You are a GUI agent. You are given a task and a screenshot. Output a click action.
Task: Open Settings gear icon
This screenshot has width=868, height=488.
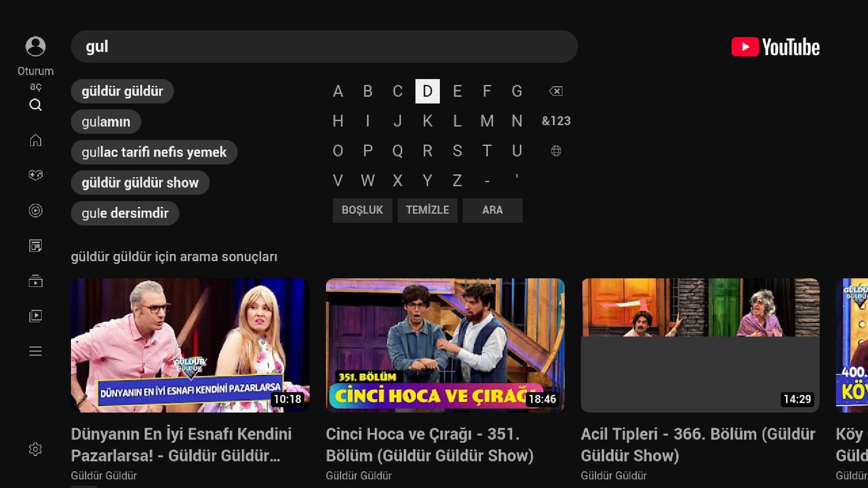pos(35,449)
